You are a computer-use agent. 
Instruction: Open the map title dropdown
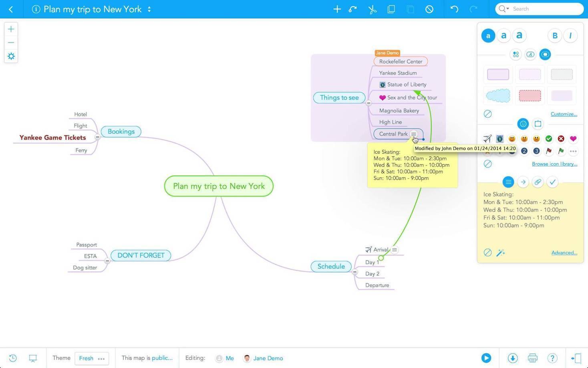coord(149,9)
